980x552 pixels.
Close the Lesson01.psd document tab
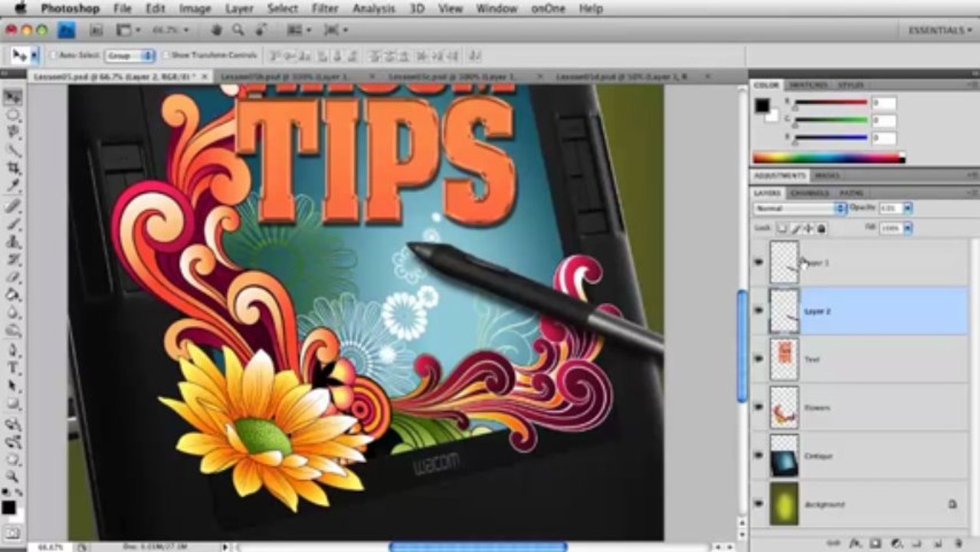pyautogui.click(x=205, y=77)
